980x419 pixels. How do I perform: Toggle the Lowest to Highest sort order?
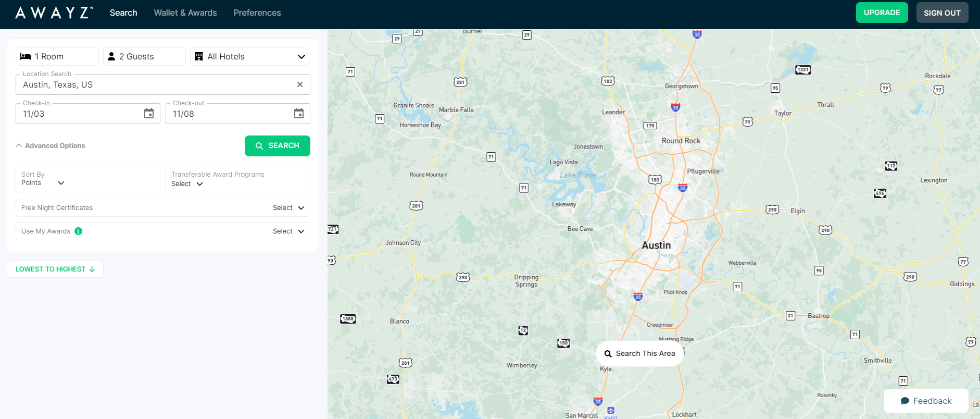coord(55,269)
